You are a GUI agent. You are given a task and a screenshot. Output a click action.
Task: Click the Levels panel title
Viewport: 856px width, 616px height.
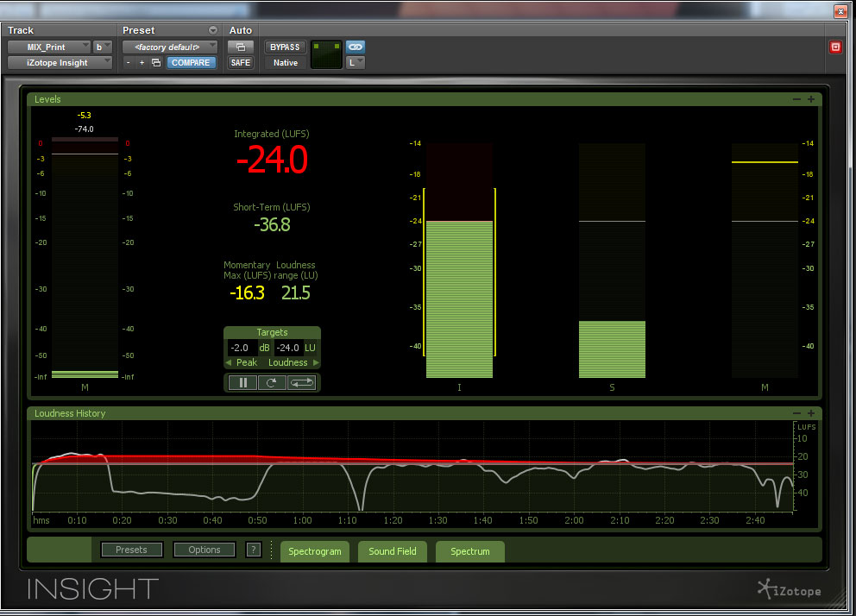click(x=47, y=99)
